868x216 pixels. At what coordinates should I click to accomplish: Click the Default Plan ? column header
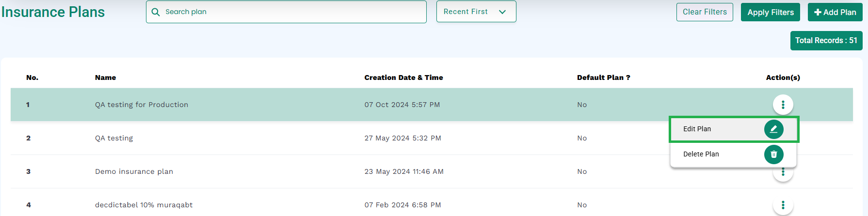coord(603,77)
